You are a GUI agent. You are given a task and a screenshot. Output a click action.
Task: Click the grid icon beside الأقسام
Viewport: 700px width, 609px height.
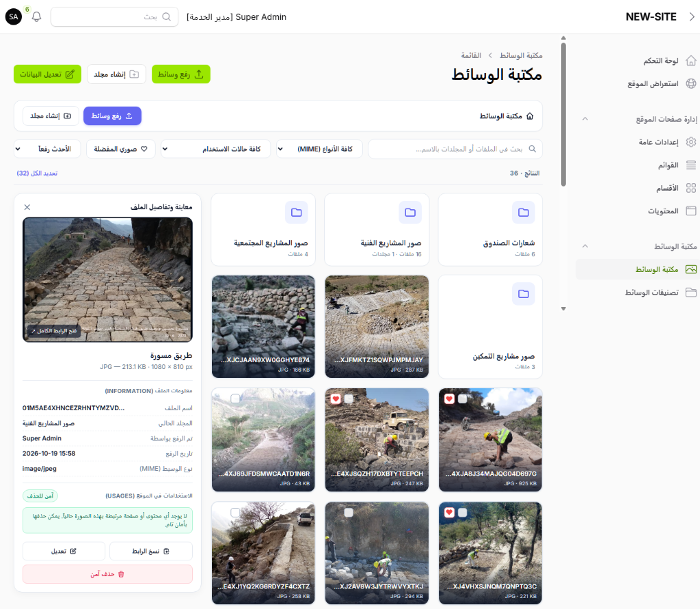[690, 188]
